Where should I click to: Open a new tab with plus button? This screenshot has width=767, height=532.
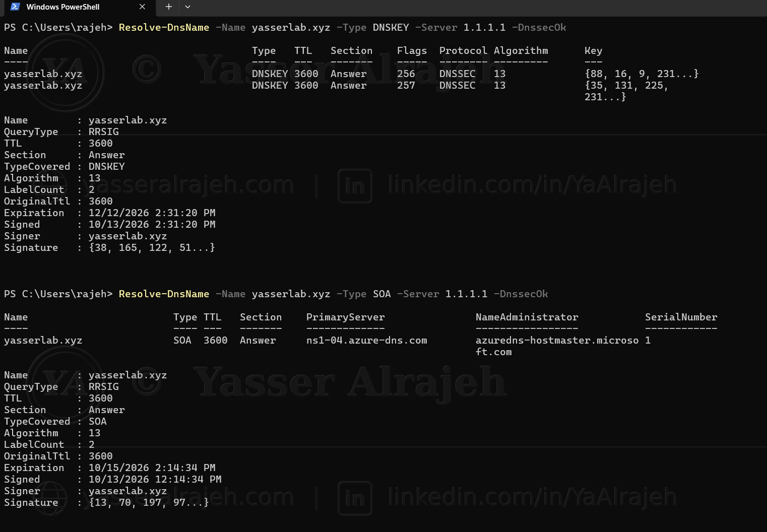click(169, 7)
